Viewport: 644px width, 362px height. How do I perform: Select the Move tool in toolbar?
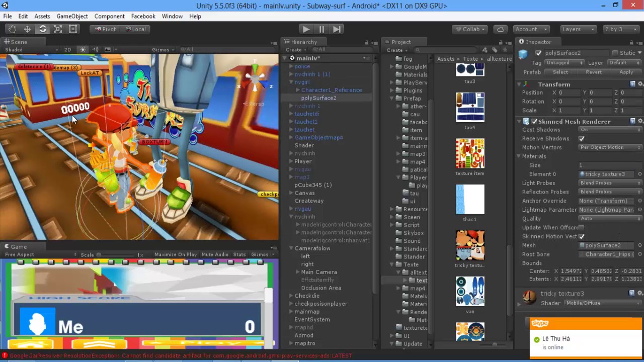click(27, 29)
